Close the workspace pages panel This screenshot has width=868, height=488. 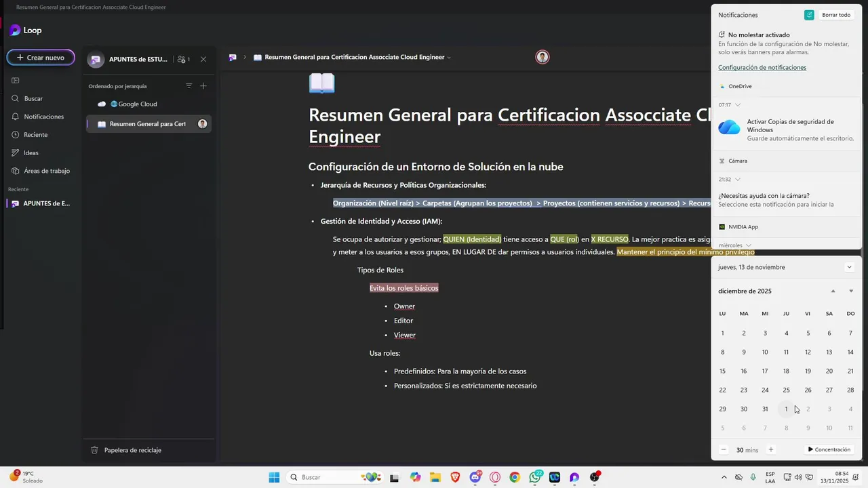pyautogui.click(x=203, y=59)
